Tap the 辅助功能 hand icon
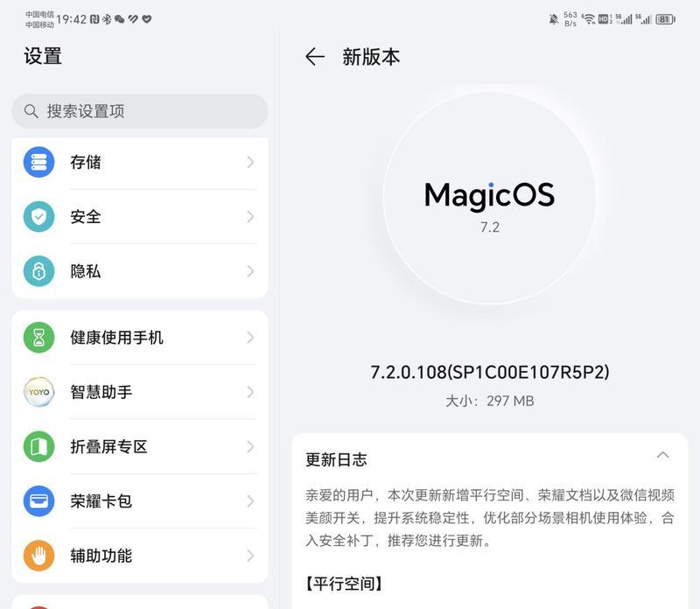 tap(38, 556)
